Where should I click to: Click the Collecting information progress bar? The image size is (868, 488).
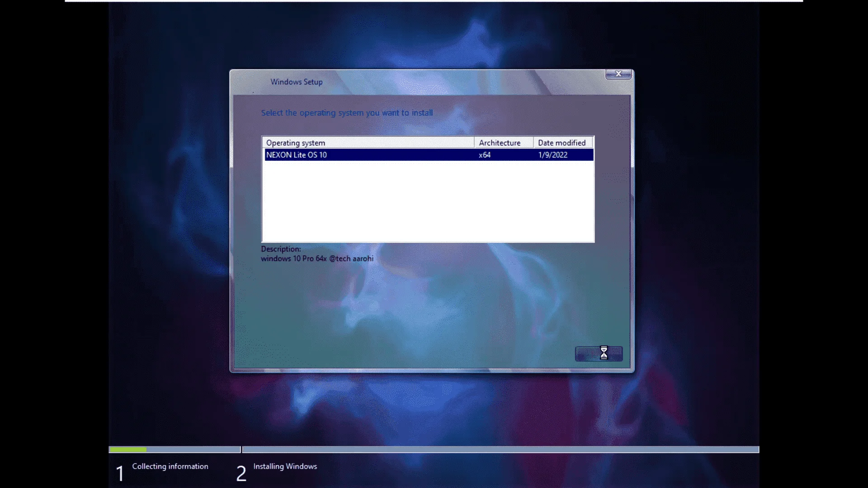pyautogui.click(x=175, y=450)
